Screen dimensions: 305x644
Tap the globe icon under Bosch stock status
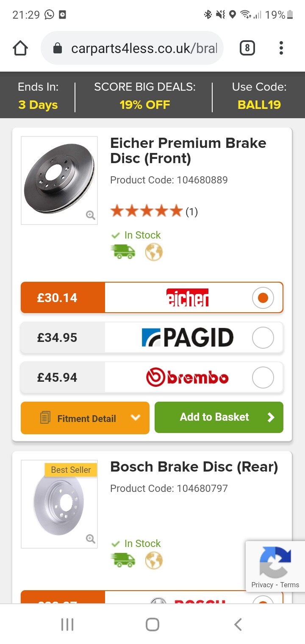click(154, 561)
